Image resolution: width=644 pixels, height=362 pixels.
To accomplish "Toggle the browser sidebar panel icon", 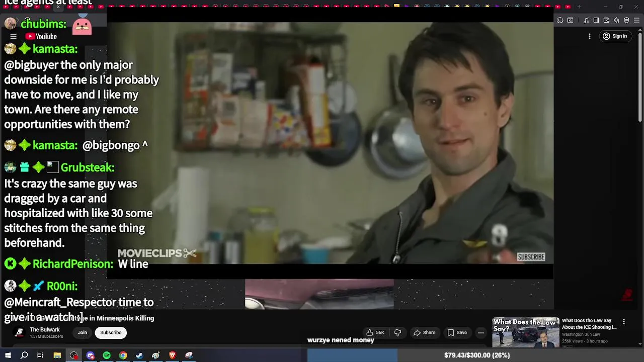I will [x=596, y=20].
